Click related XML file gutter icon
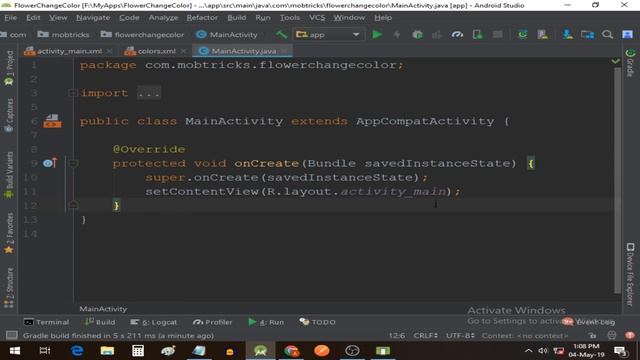Screen dimensions: 640x360 (x=52, y=121)
